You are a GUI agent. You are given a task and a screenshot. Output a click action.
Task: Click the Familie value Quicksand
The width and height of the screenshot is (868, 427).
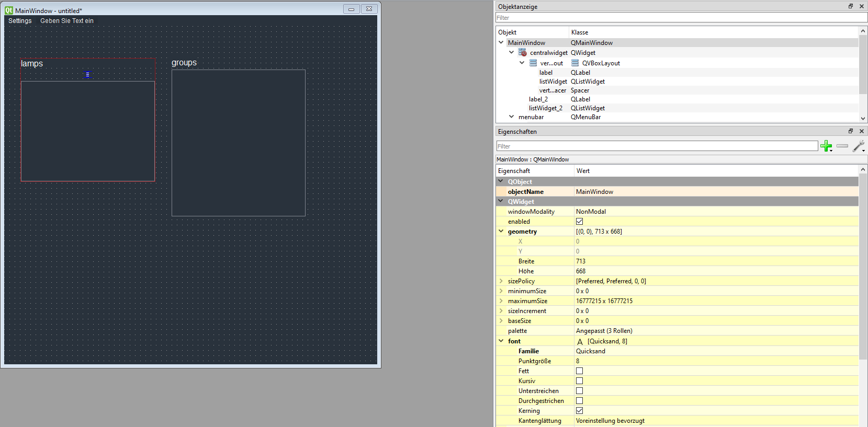[716, 351]
